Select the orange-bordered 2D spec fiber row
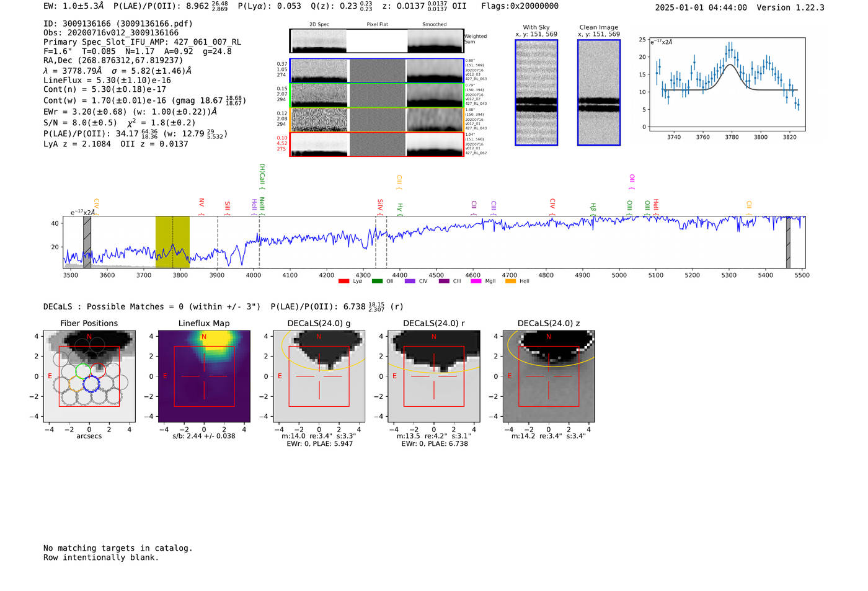Image resolution: width=868 pixels, height=591 pixels. [376, 120]
